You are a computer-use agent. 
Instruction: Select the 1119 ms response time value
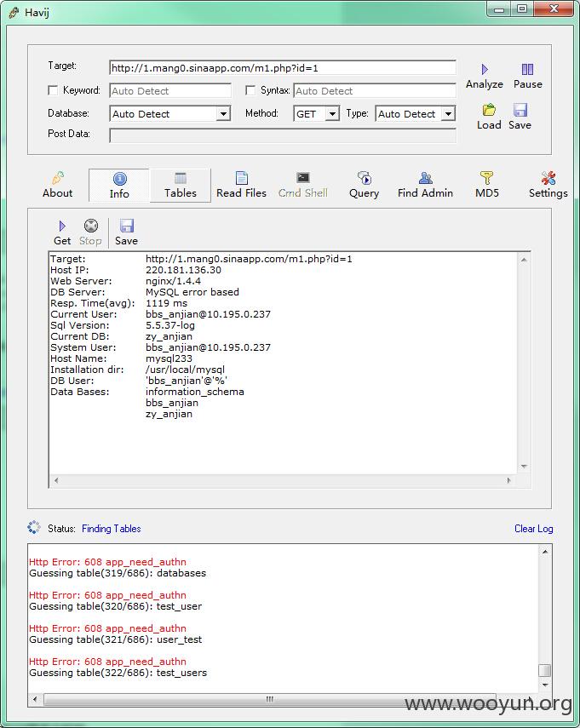[x=167, y=303]
